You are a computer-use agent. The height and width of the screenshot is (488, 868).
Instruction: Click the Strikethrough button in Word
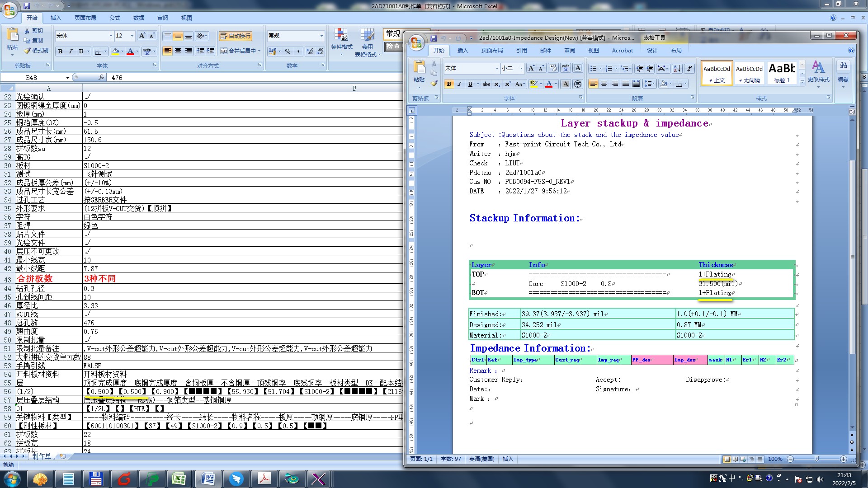pyautogui.click(x=486, y=84)
